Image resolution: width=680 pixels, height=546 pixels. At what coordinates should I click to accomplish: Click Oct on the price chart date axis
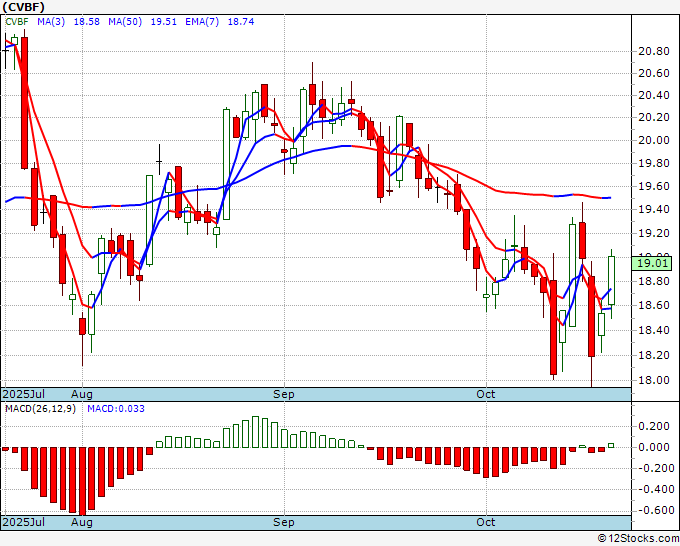486,394
